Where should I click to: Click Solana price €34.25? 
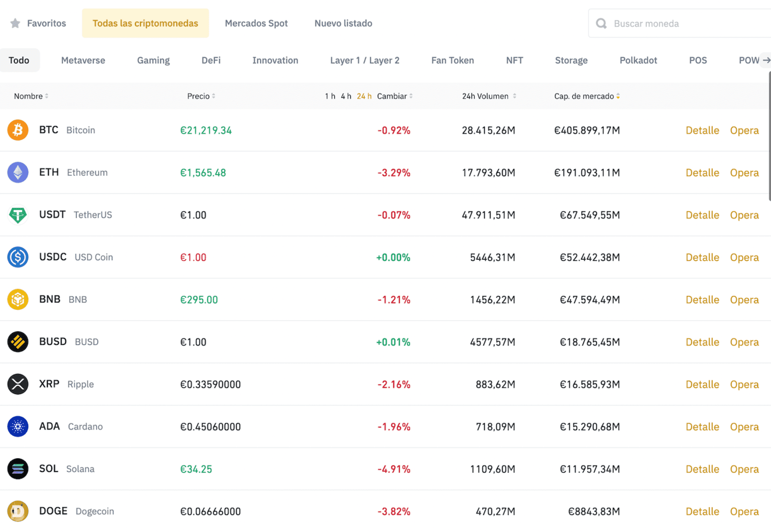(x=196, y=469)
